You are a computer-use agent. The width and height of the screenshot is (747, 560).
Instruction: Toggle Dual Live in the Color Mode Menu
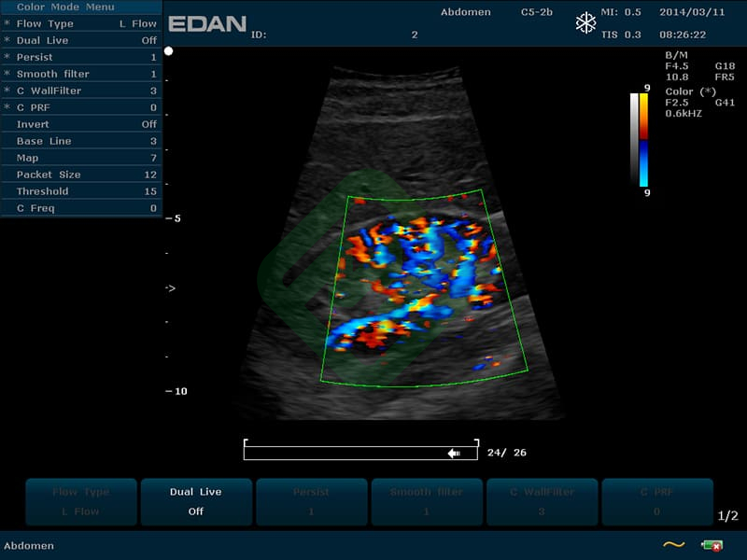tap(81, 40)
